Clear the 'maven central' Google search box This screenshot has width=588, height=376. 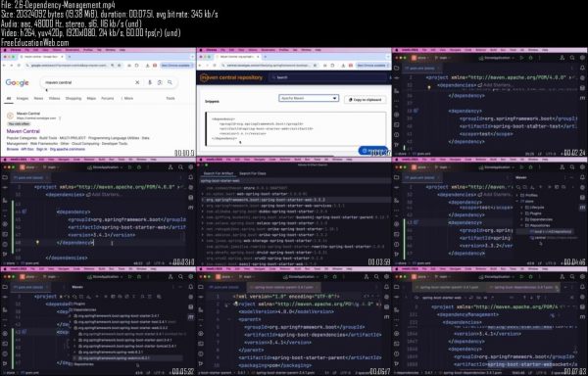pos(137,82)
